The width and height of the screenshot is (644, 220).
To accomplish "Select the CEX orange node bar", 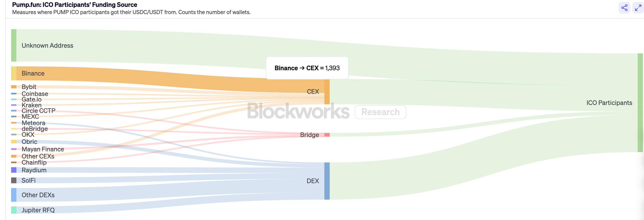I will point(327,92).
